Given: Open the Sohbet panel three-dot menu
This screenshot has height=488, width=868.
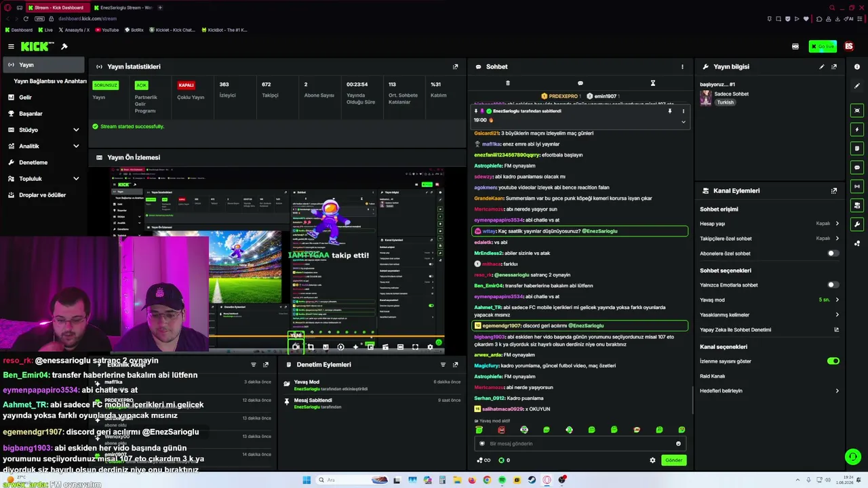Looking at the screenshot, I should (x=682, y=66).
